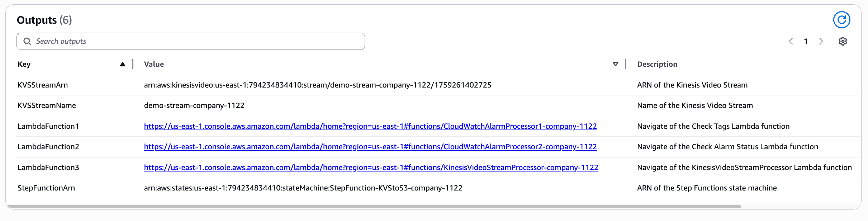Viewport: 868px width, 221px height.
Task: Select the Outputs section heading
Action: 37,20
